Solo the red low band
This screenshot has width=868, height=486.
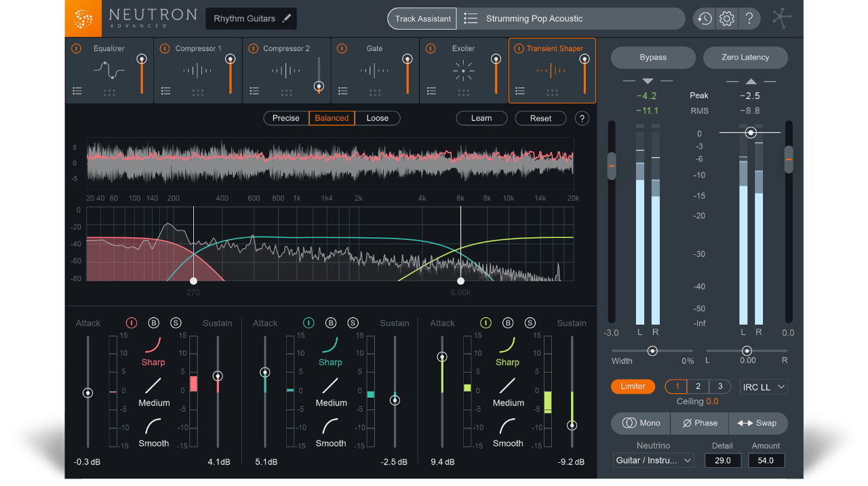pyautogui.click(x=176, y=323)
